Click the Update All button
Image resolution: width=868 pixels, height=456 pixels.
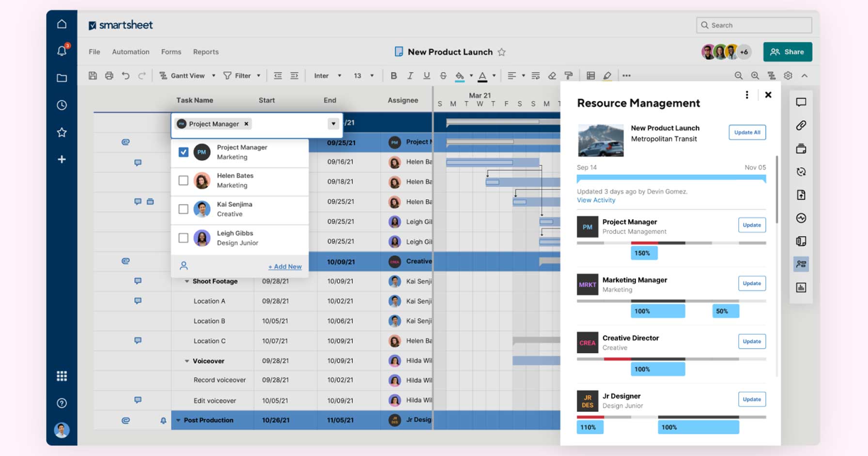[747, 132]
